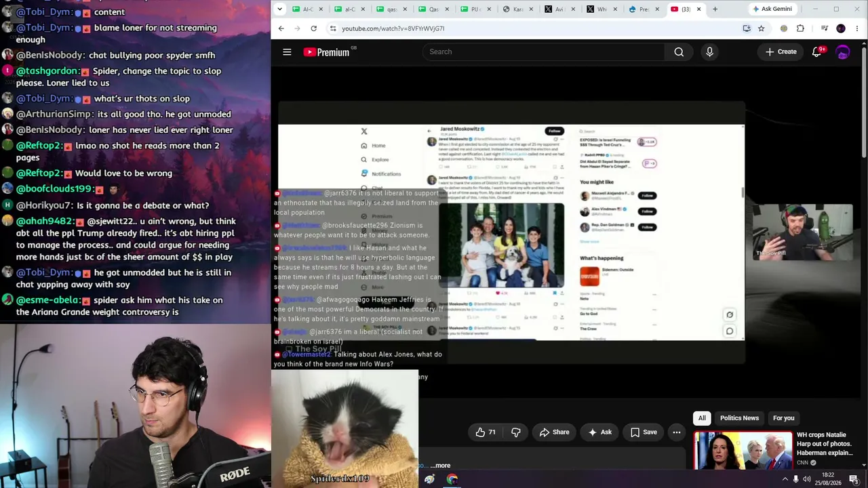The height and width of the screenshot is (488, 868).
Task: Reload the YouTube page
Action: [313, 28]
